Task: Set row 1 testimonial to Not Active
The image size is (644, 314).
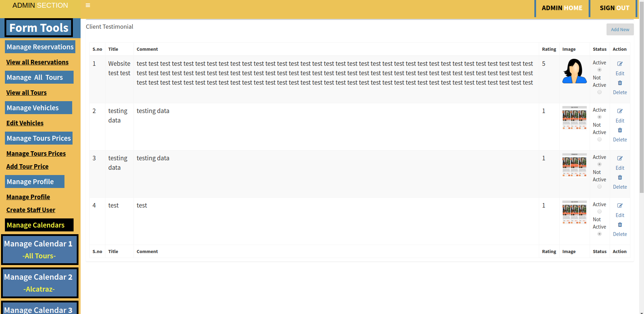Action: (600, 92)
